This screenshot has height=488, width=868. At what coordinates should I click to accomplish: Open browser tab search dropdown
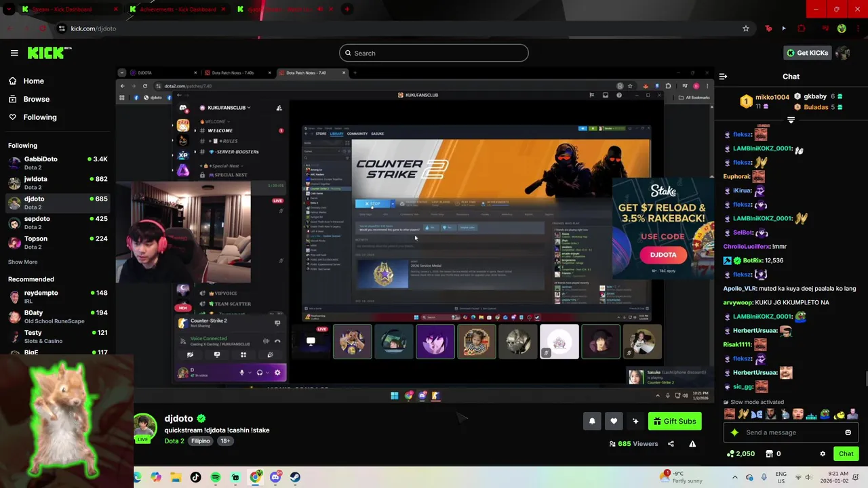click(x=9, y=9)
